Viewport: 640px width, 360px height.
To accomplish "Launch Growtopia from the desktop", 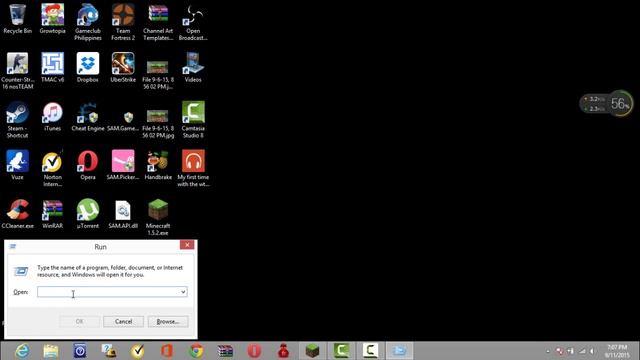I will [52, 19].
